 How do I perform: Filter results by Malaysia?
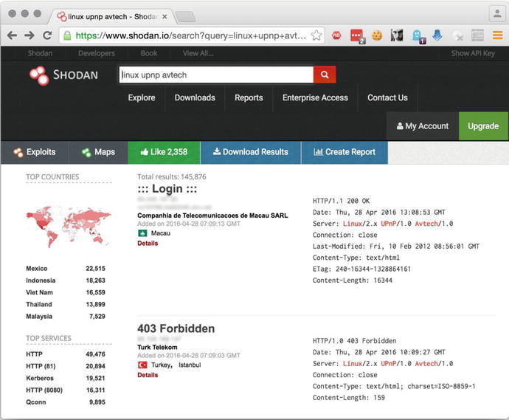click(x=39, y=317)
